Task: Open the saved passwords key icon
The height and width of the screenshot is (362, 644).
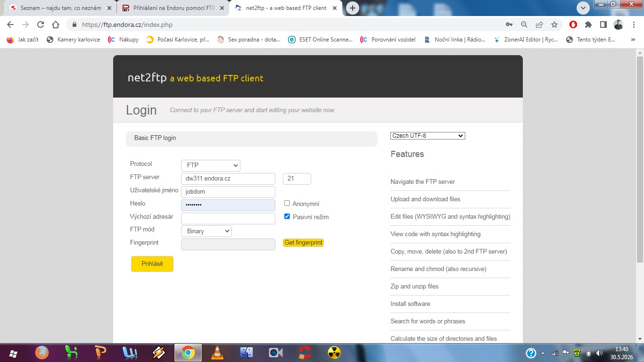Action: pyautogui.click(x=509, y=25)
